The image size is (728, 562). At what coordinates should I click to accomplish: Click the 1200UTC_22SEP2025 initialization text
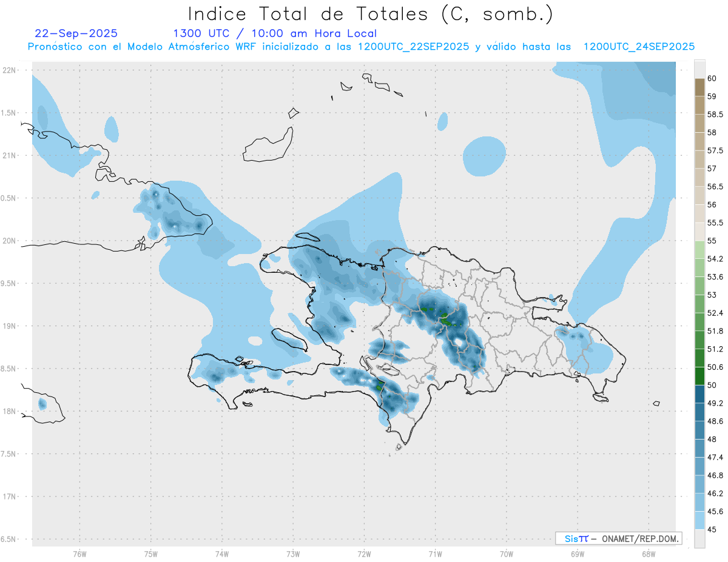point(414,47)
